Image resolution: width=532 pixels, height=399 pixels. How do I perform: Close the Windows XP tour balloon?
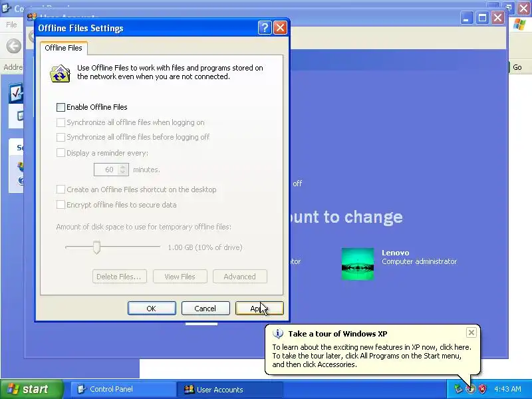click(x=471, y=333)
